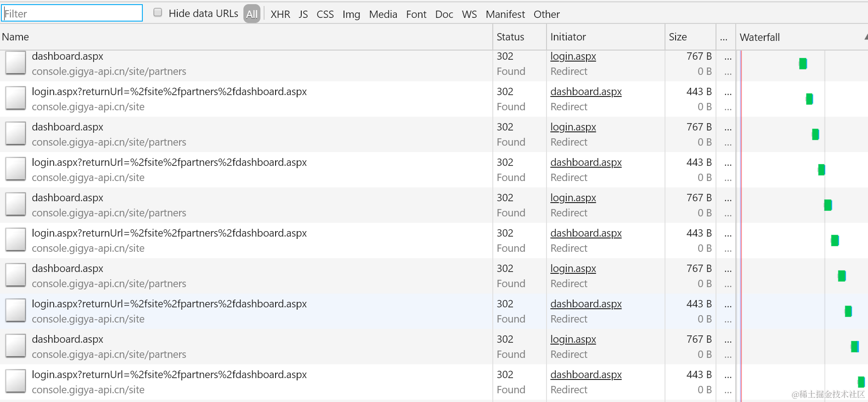868x402 pixels.
Task: Filter requests by JS
Action: point(303,14)
